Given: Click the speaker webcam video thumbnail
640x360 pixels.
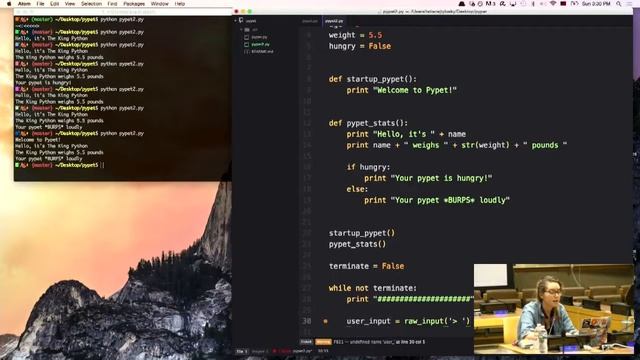Looking at the screenshot, I should coord(554,309).
